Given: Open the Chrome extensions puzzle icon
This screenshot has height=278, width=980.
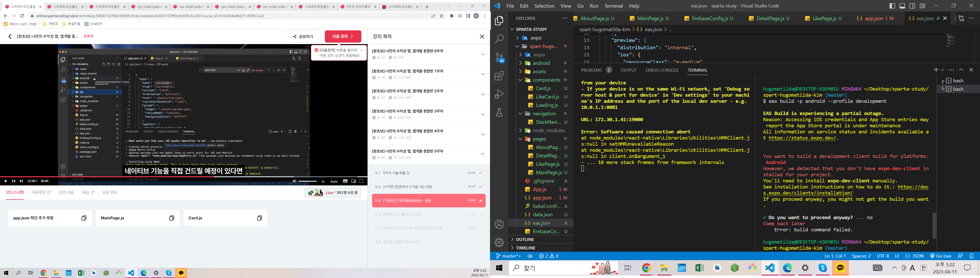Looking at the screenshot, I should click(451, 16).
